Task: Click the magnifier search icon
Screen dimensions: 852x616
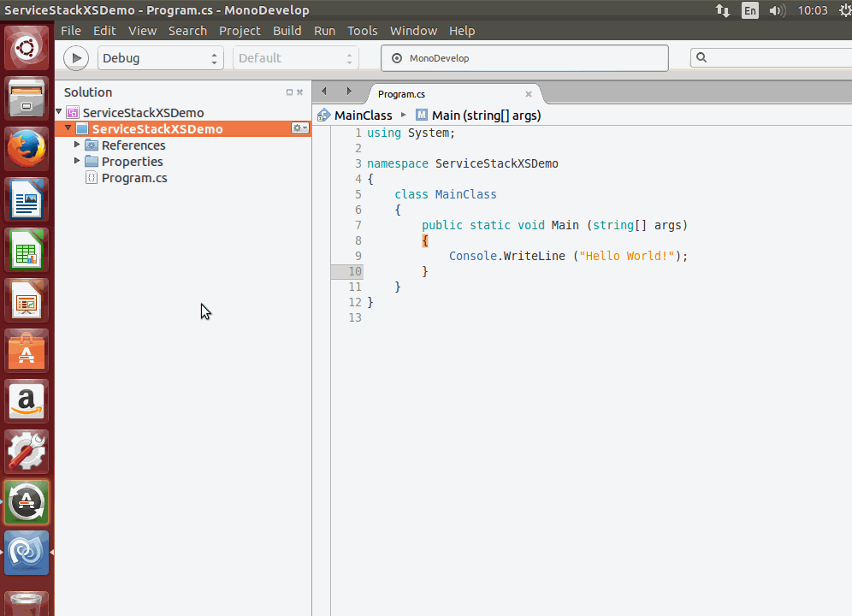Action: click(701, 57)
